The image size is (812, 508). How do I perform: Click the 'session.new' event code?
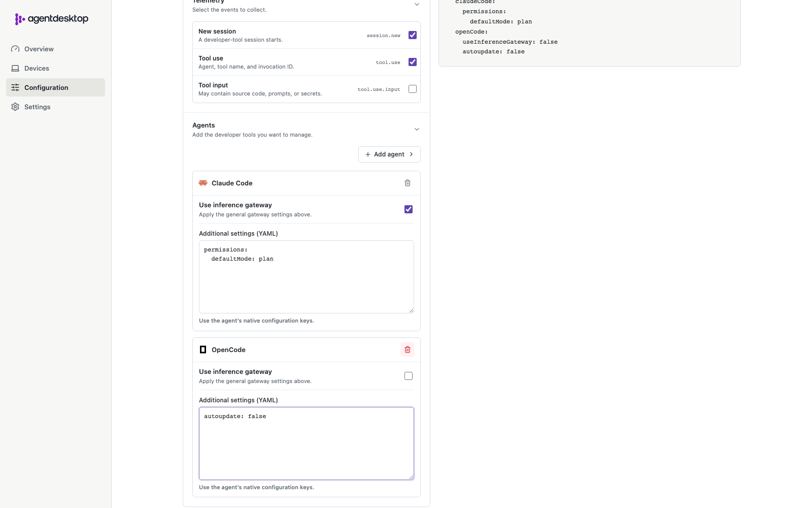(384, 36)
